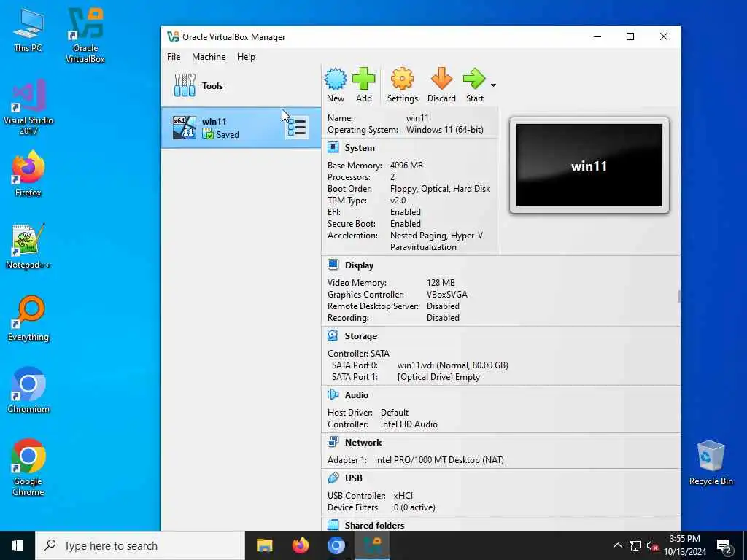Open the Start button dropdown arrow
Screen dimensions: 747x560
tap(494, 85)
